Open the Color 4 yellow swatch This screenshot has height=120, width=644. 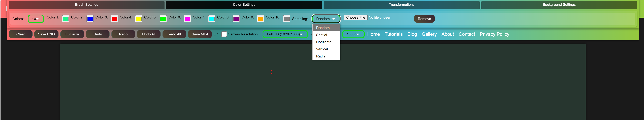click(x=139, y=19)
